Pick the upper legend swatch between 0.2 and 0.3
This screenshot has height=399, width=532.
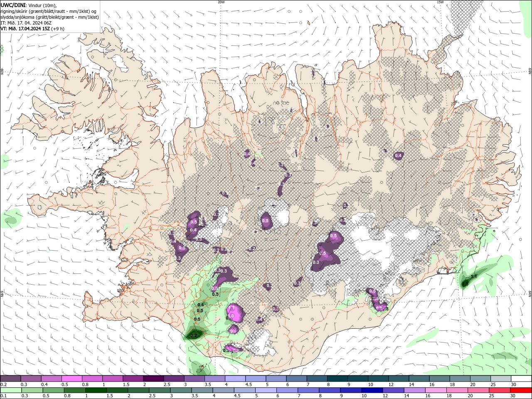pos(10,379)
